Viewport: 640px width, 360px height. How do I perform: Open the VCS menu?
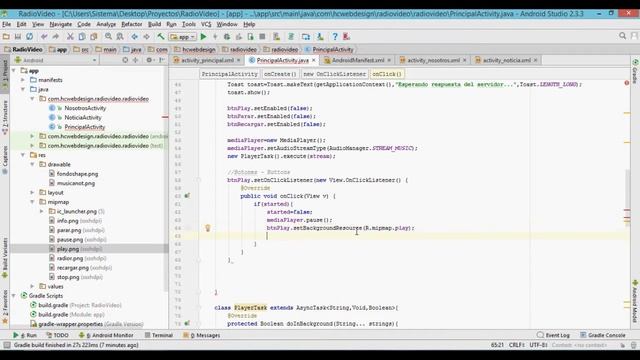pyautogui.click(x=206, y=24)
